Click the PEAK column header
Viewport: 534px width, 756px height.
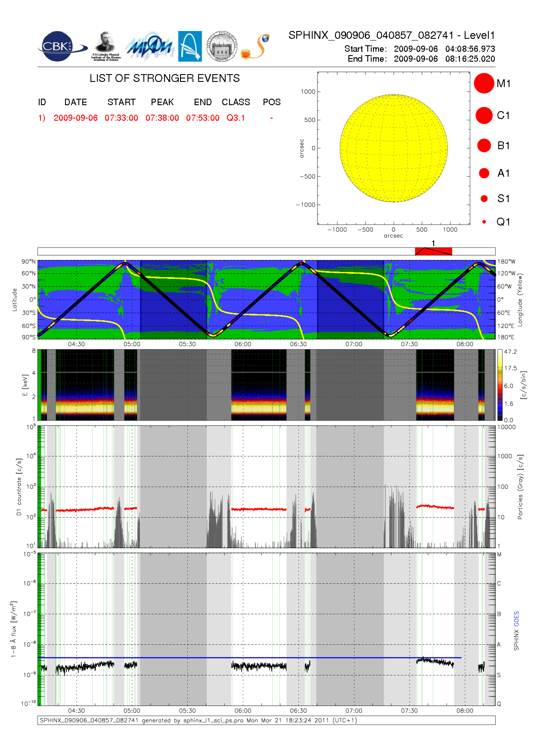[x=162, y=102]
